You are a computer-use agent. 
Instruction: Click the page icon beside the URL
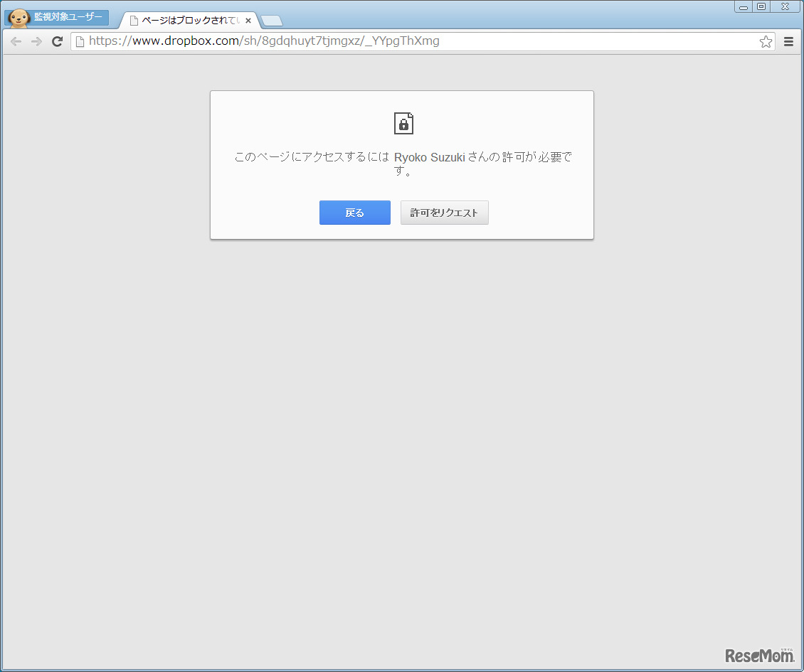80,41
